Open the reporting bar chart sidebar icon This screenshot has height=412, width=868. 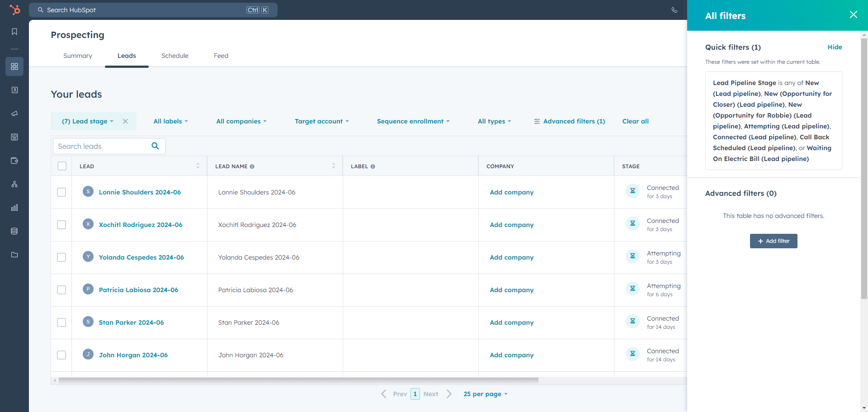pos(14,208)
